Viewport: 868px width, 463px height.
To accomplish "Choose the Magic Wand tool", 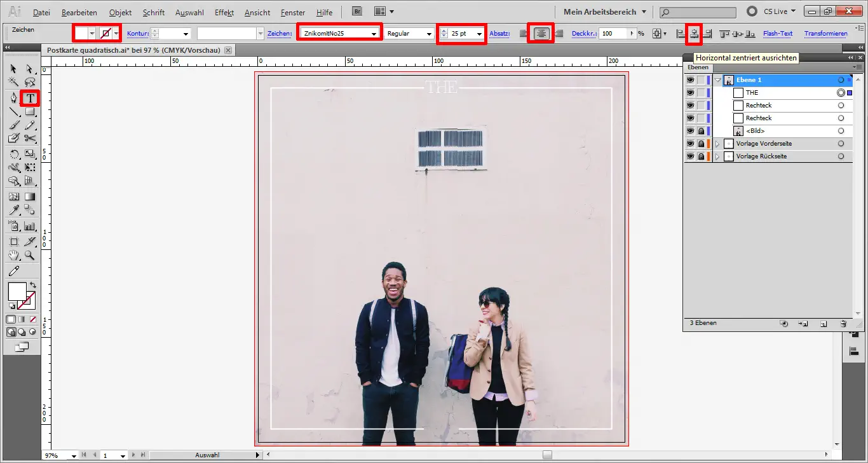I will point(13,82).
